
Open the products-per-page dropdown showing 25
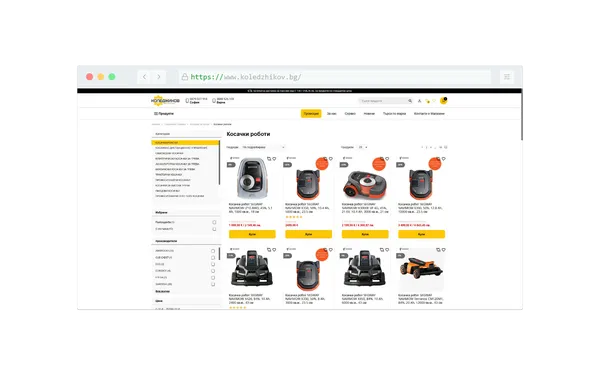click(363, 147)
